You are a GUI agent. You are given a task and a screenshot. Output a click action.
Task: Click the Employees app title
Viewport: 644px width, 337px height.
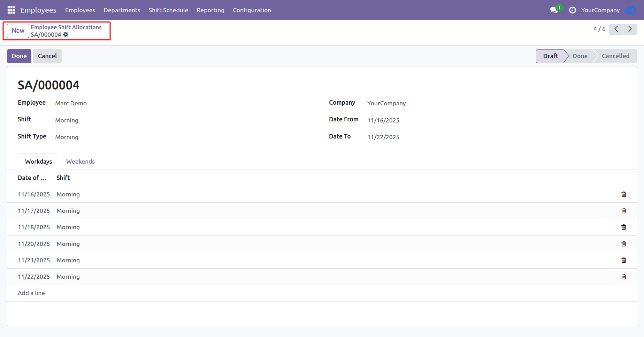pyautogui.click(x=38, y=10)
